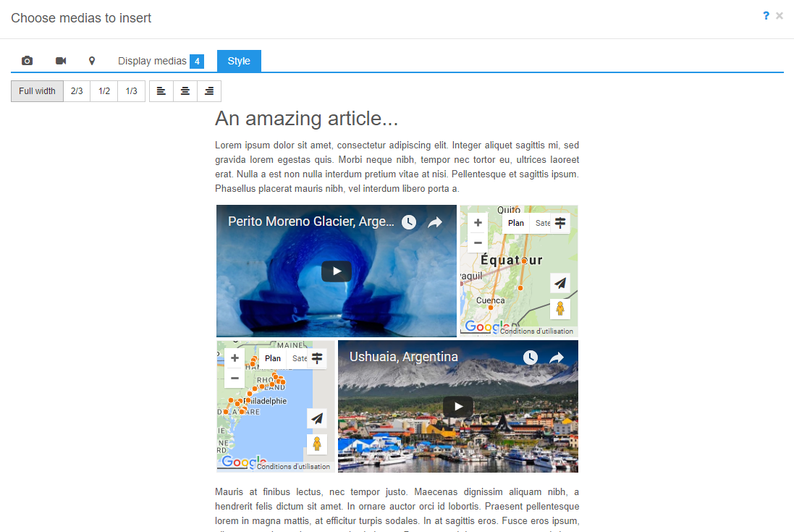This screenshot has height=532, width=794.
Task: Select the Style tab
Action: (x=239, y=61)
